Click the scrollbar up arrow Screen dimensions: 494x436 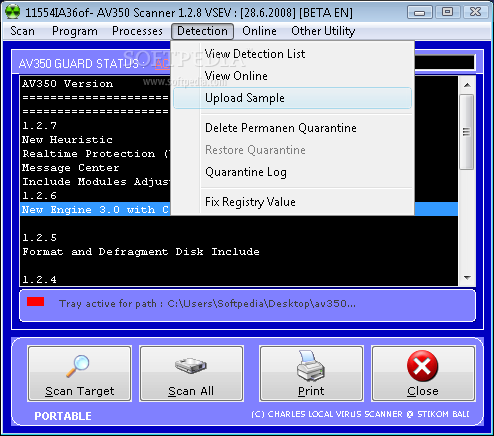click(467, 85)
